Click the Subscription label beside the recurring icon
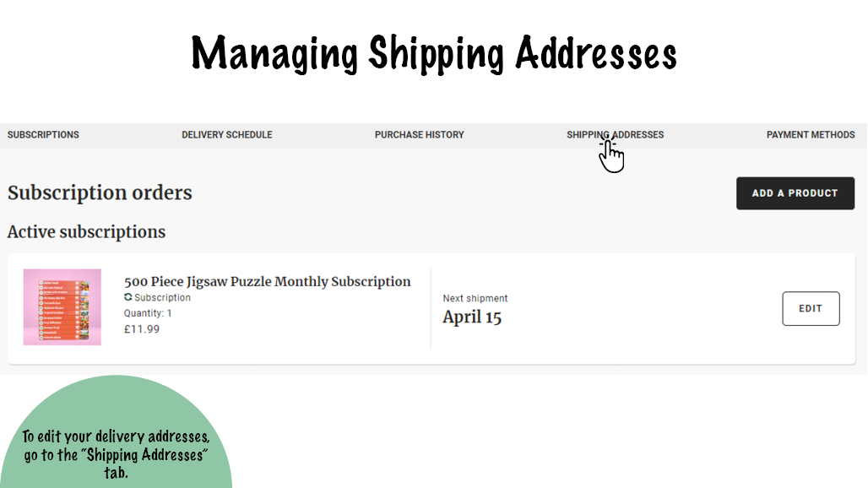868x488 pixels. [162, 297]
